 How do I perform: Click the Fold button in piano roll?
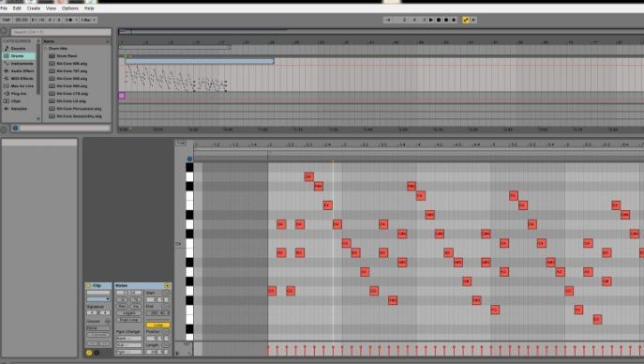(180, 143)
